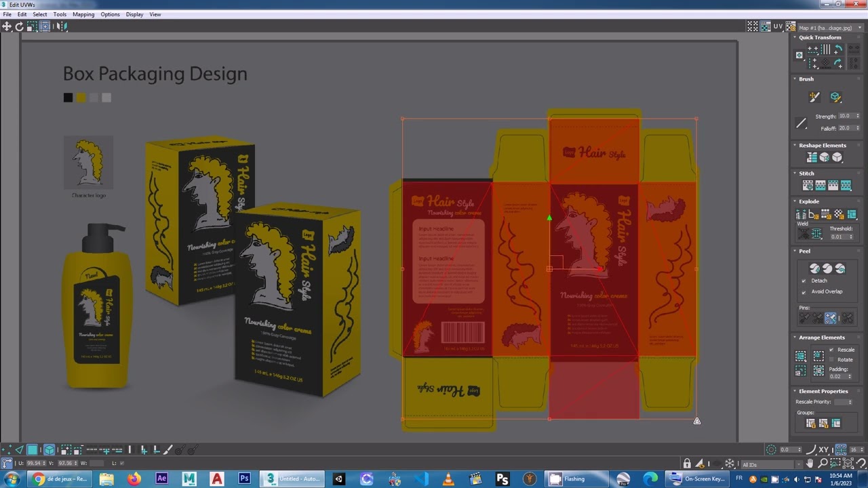This screenshot has width=868, height=488.
Task: Click the Peel Mode icon
Action: click(x=827, y=268)
